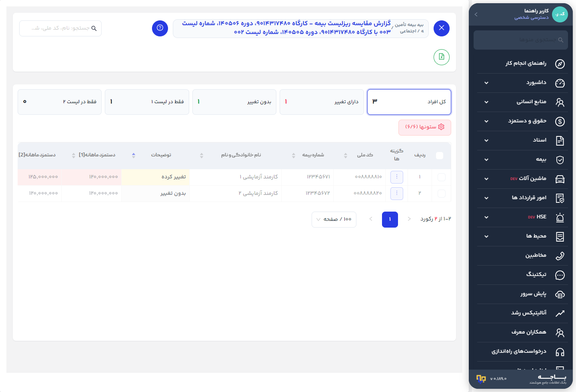Image resolution: width=576 pixels, height=392 pixels.
Task: Open the ستونها (۶/۶) columns settings button
Action: 425,127
